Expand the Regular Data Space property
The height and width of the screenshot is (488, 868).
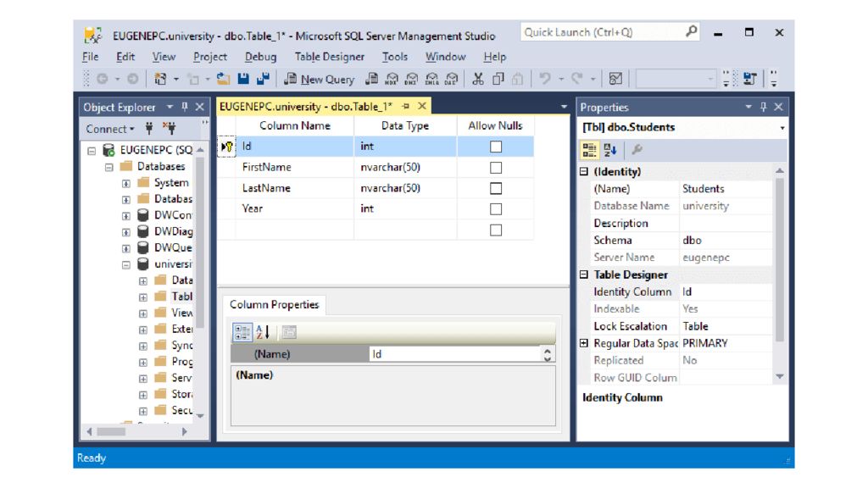pyautogui.click(x=583, y=343)
